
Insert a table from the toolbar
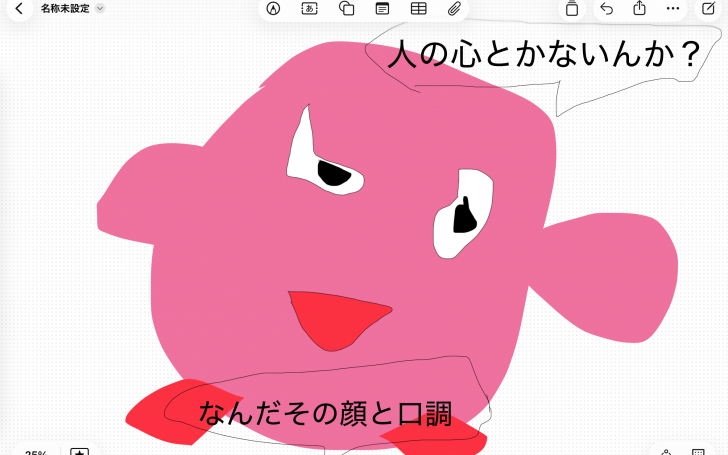coord(418,8)
